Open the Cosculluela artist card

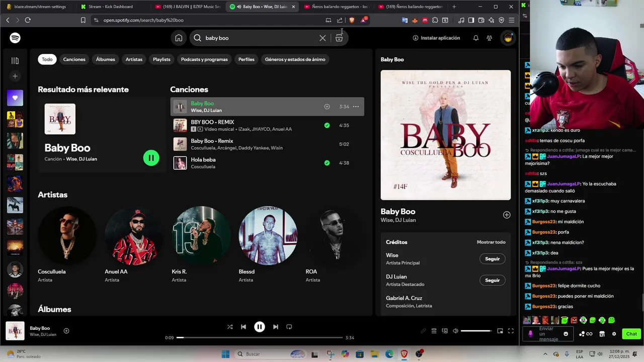[67, 245]
